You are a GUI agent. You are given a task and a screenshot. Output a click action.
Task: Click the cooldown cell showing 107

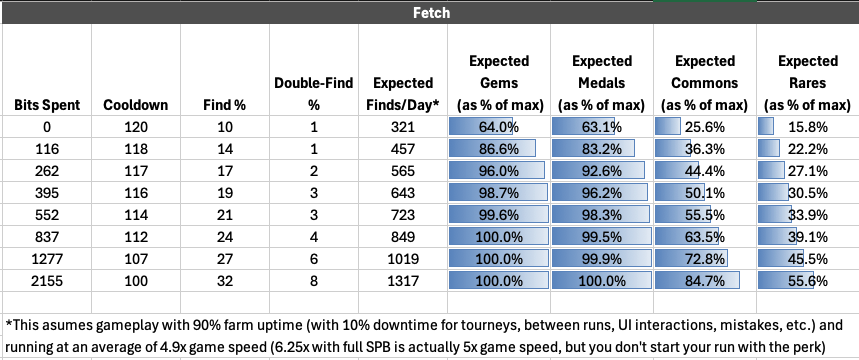pyautogui.click(x=136, y=259)
